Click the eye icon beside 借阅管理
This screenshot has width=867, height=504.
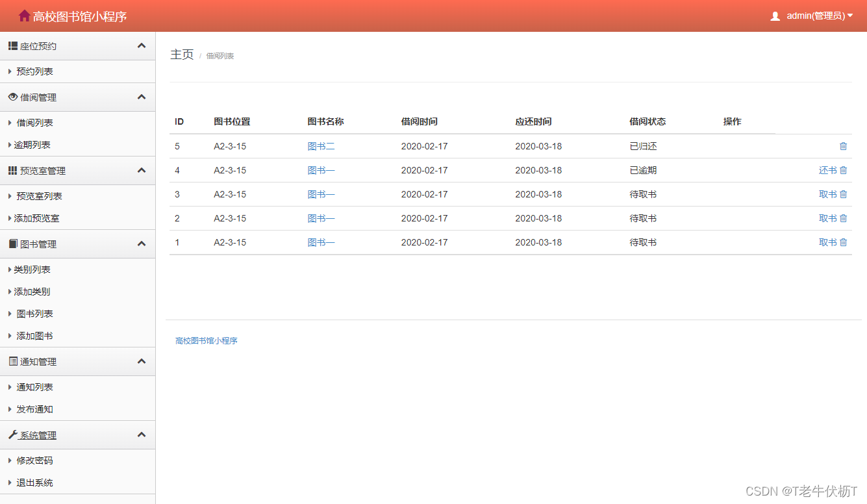coord(12,97)
